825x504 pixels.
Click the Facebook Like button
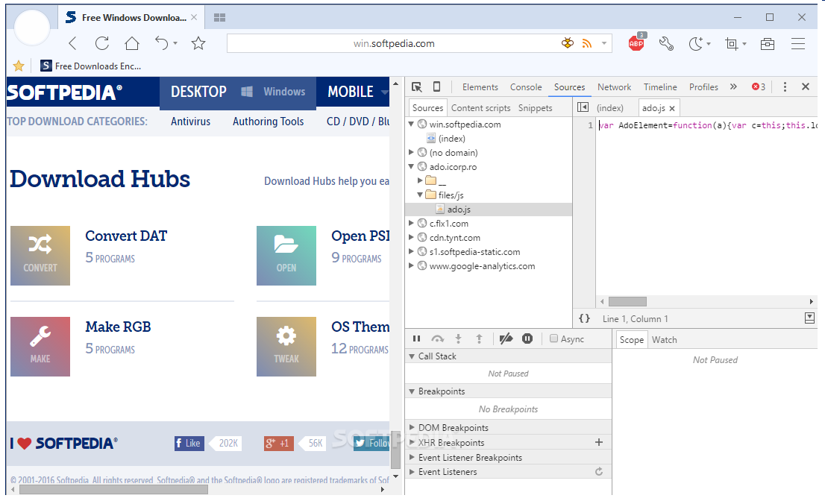point(189,444)
